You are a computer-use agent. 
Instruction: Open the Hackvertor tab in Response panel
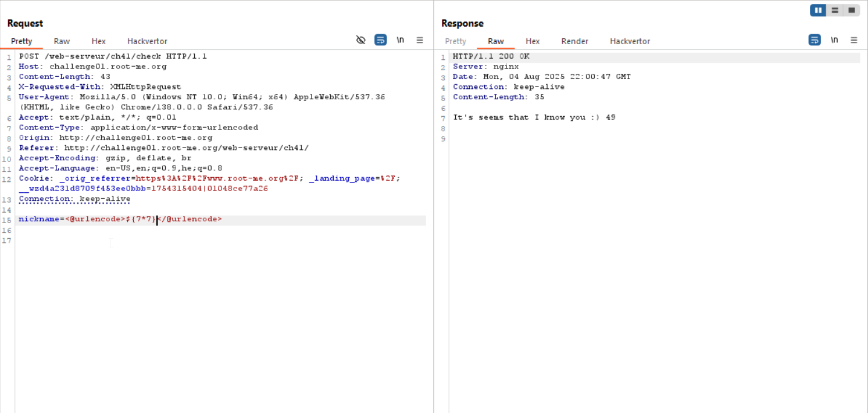[630, 41]
